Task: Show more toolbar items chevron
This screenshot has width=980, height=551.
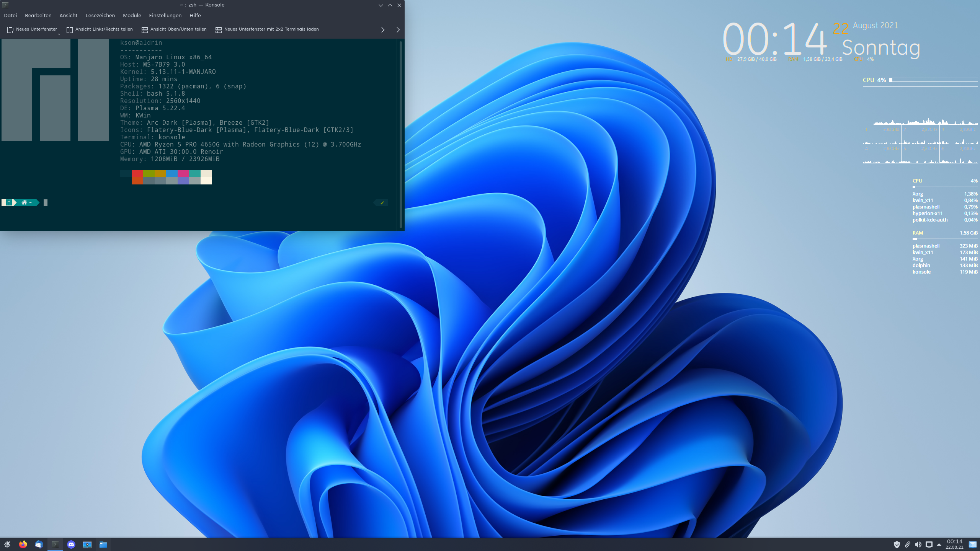Action: (x=382, y=30)
